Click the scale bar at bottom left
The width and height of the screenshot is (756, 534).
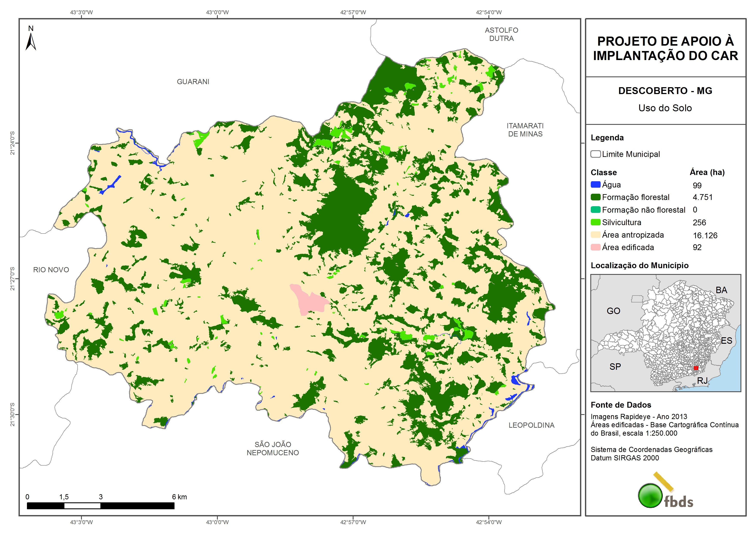(x=100, y=506)
